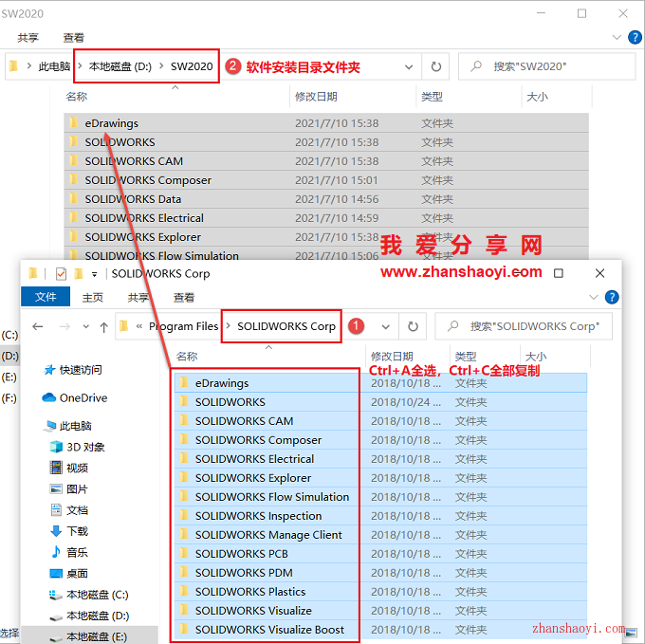Toggle properties checkmark icon in quick access toolbar
Screen dimensions: 645x644
coord(61,273)
